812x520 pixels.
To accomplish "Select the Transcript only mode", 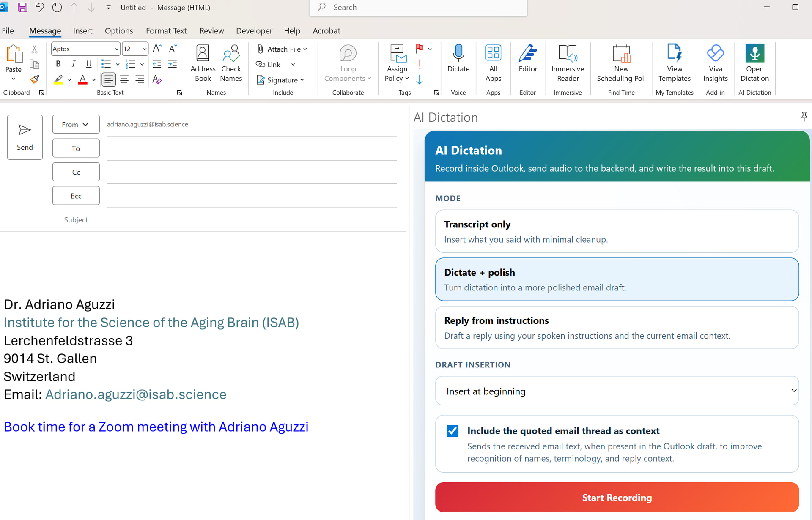I will [617, 231].
